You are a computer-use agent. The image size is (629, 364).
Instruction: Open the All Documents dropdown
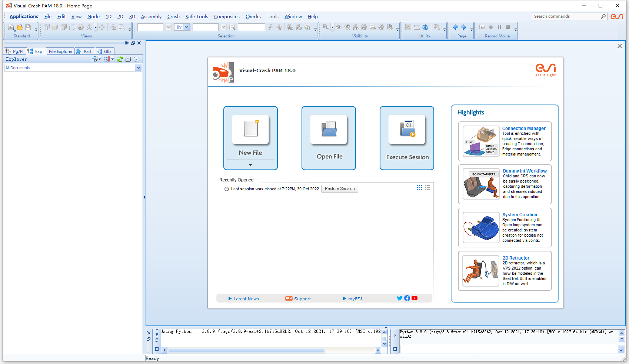(138, 68)
